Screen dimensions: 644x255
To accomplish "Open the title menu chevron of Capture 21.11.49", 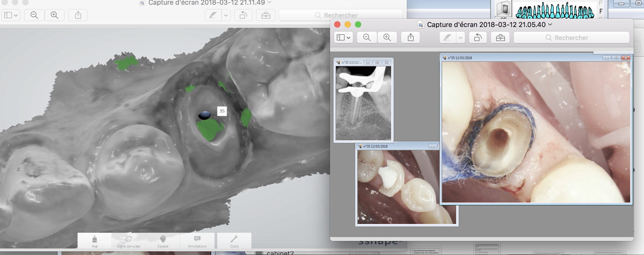I will (x=269, y=2).
